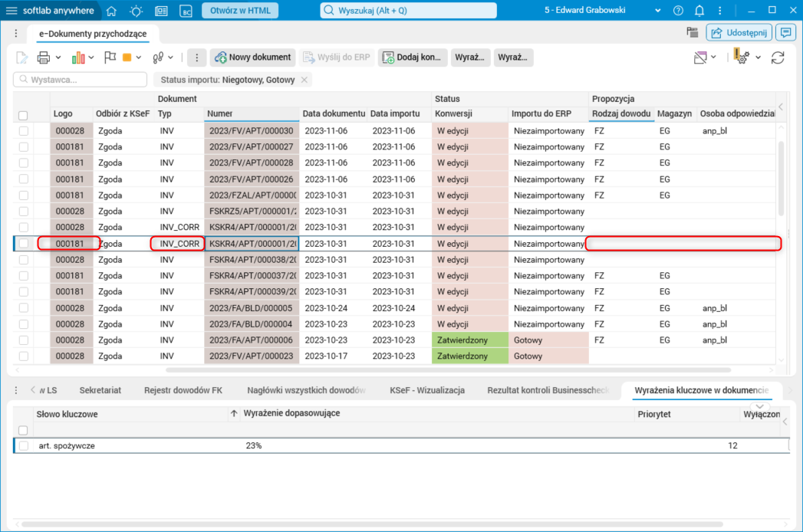Switch to KSeF - Wizualizacja tab
Screen dimensions: 803x532
(427, 390)
